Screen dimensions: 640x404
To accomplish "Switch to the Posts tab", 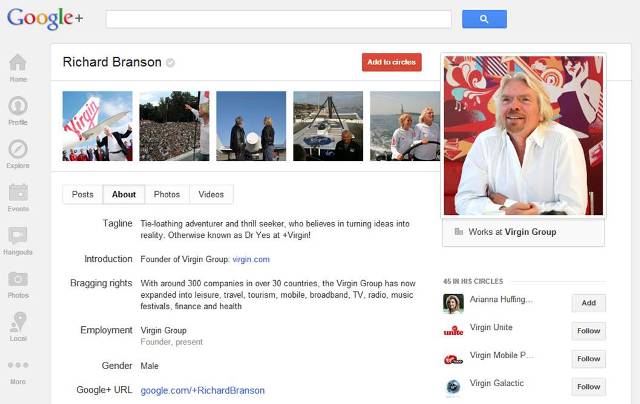I will point(82,194).
